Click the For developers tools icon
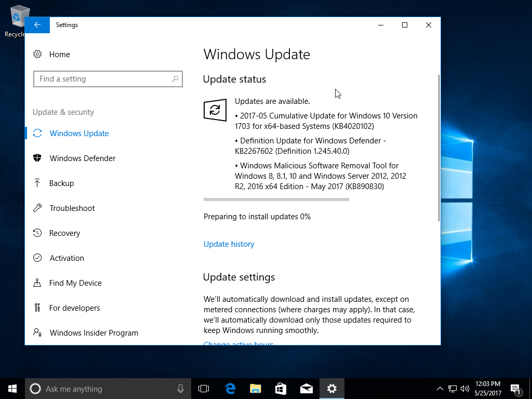This screenshot has width=532, height=399. (x=37, y=308)
